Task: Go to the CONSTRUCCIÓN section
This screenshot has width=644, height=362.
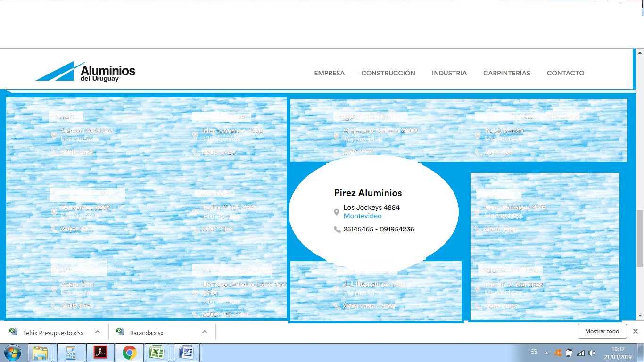Action: coord(388,73)
